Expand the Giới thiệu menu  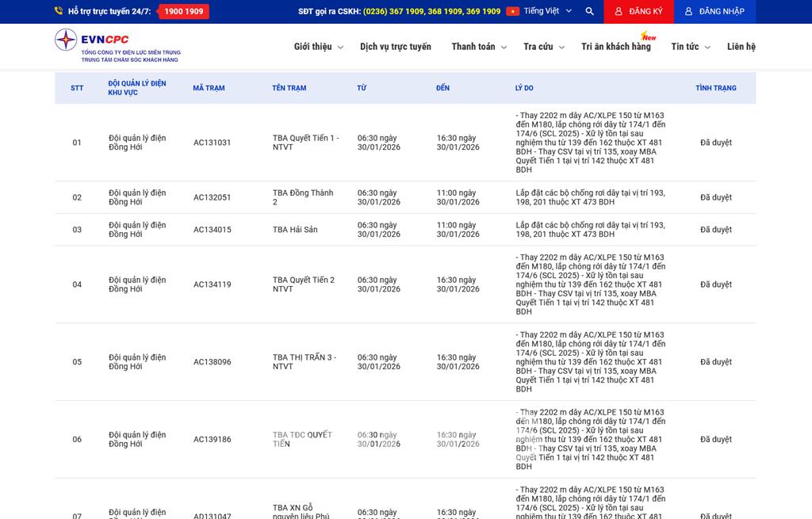(x=318, y=47)
